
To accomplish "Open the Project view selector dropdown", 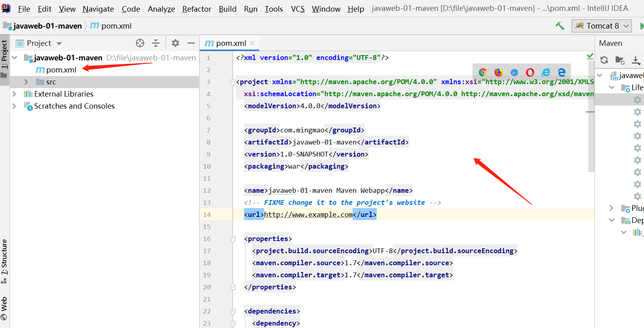I will pos(59,43).
